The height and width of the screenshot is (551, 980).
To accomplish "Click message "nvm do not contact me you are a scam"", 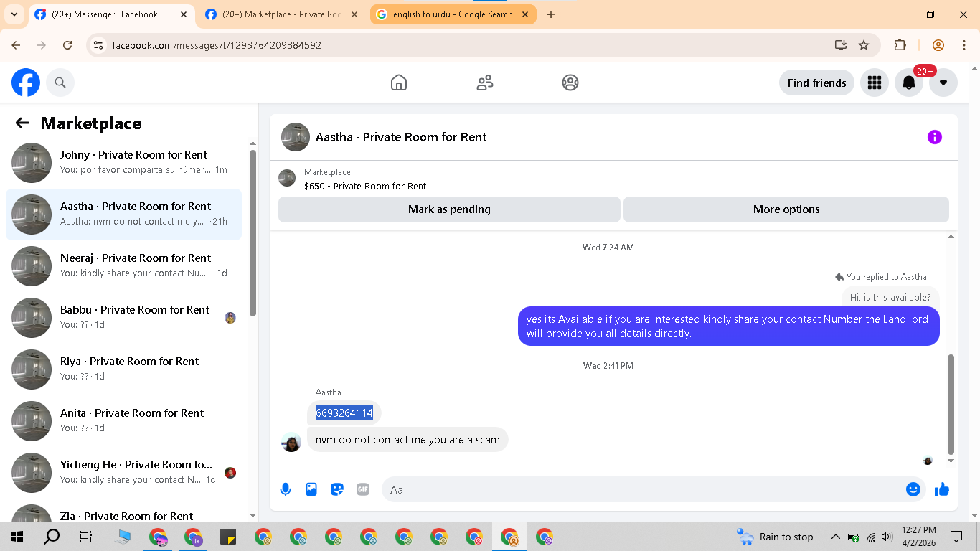I will (x=407, y=440).
